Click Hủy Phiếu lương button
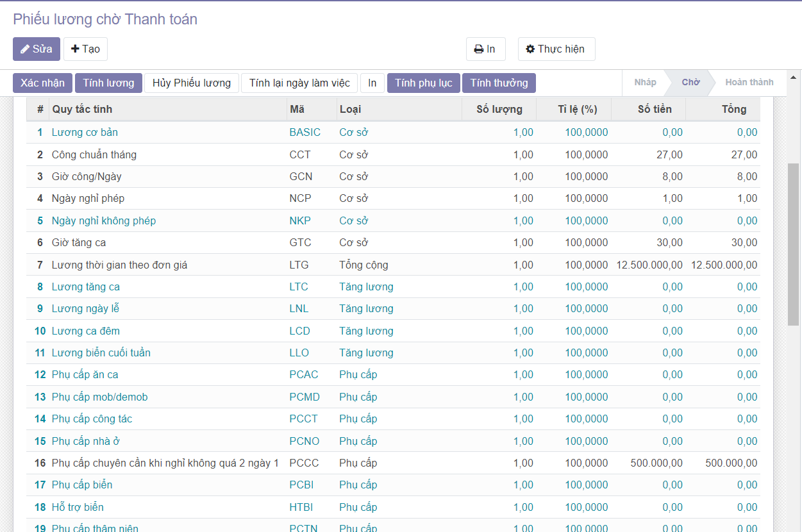Viewport: 802px width, 532px height. point(191,83)
